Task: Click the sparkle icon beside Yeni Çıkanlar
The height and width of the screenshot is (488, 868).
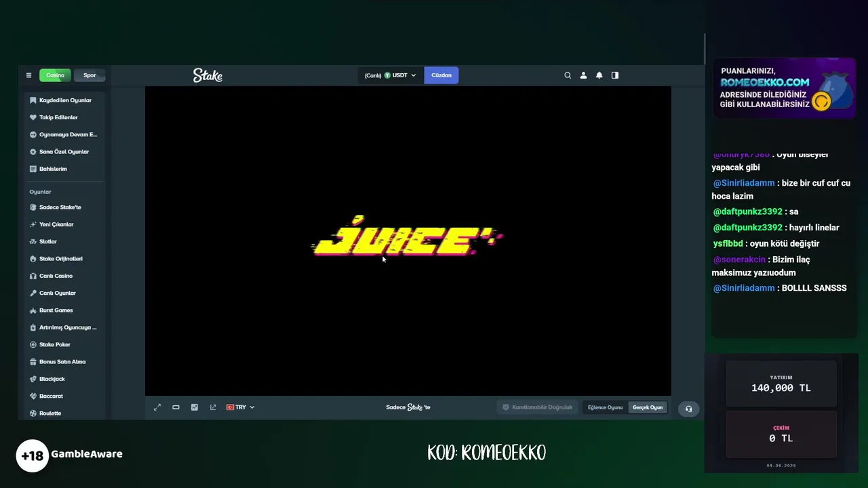Action: click(x=33, y=224)
